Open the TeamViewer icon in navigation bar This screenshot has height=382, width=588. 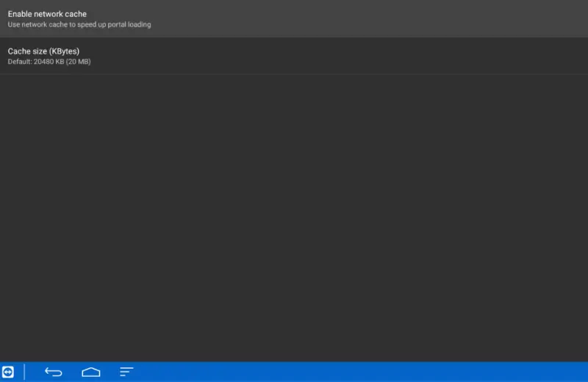point(8,372)
